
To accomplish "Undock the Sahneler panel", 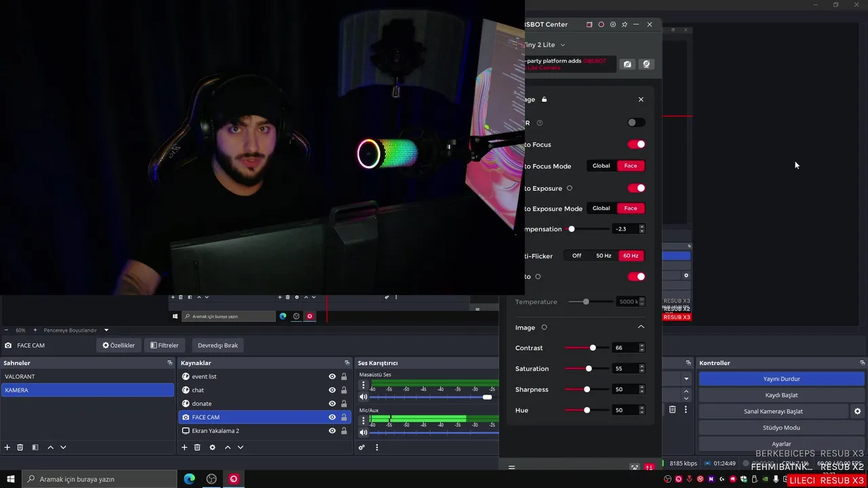I will click(x=170, y=363).
